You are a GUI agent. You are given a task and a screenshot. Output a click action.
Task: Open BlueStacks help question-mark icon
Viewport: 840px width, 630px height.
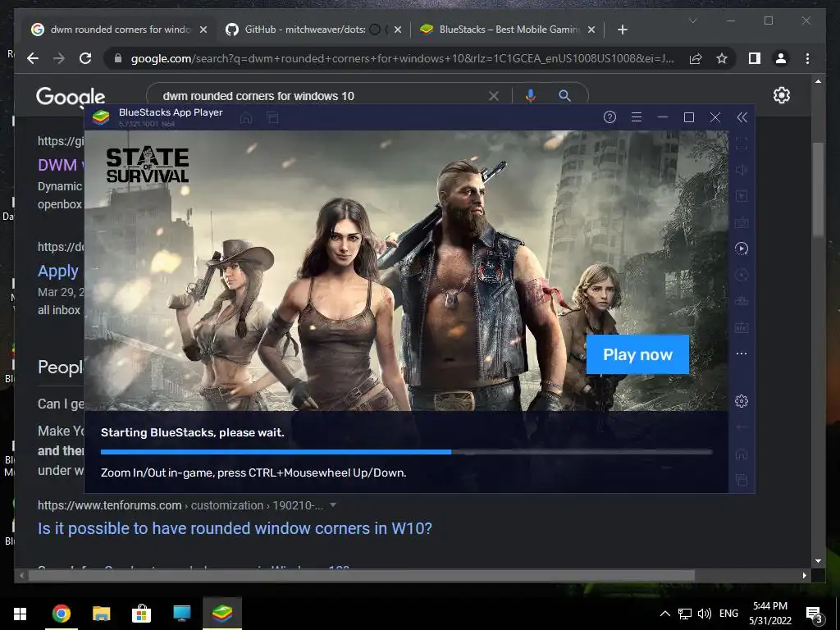(609, 116)
